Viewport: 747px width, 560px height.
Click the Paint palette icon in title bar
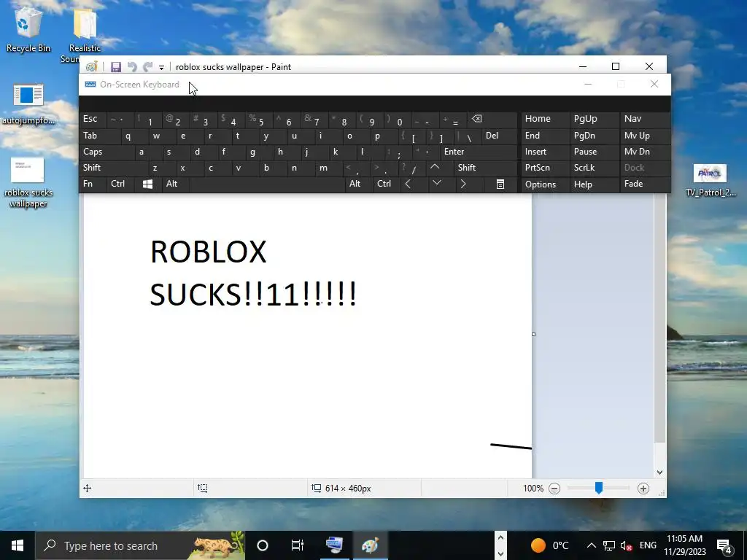coord(91,66)
